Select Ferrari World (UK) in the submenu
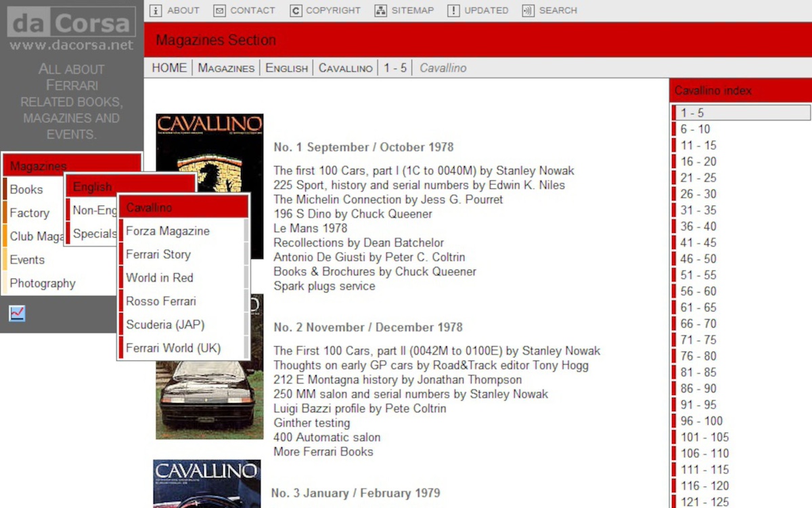Image resolution: width=812 pixels, height=508 pixels. pos(183,348)
